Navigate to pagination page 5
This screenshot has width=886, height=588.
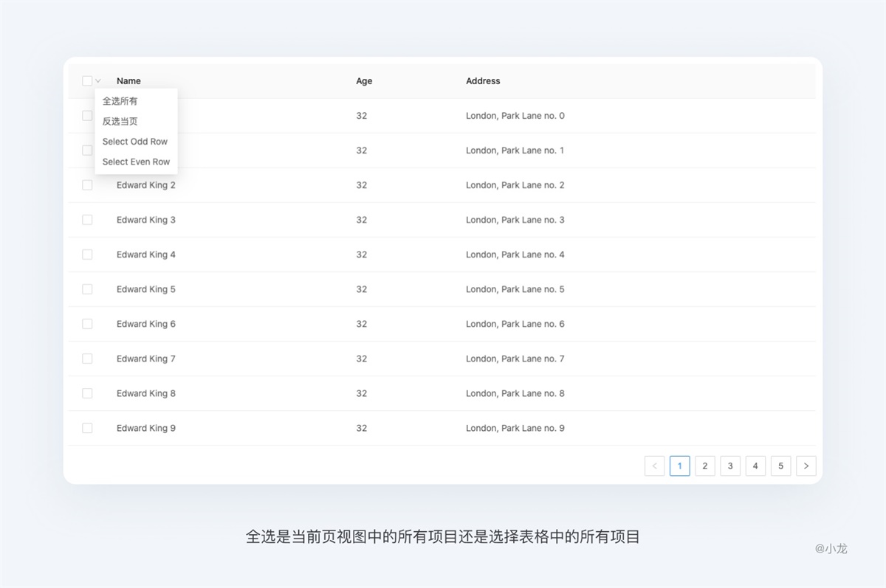pyautogui.click(x=781, y=466)
